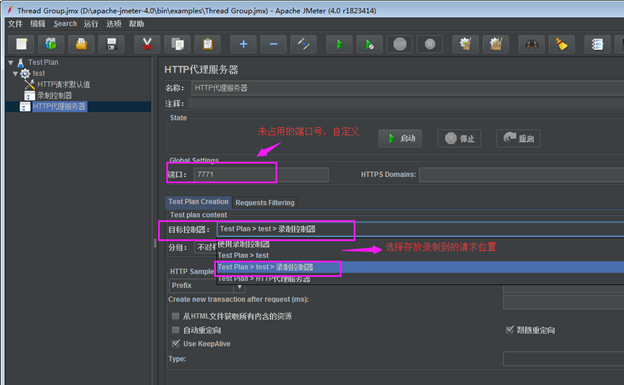Open the Function Helper list icon

pyautogui.click(x=598, y=44)
